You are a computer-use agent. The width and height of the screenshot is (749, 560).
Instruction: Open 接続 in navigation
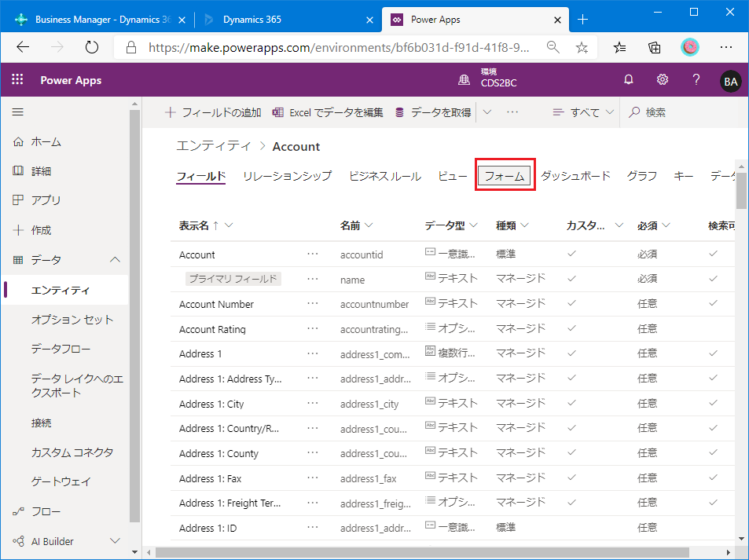click(41, 423)
